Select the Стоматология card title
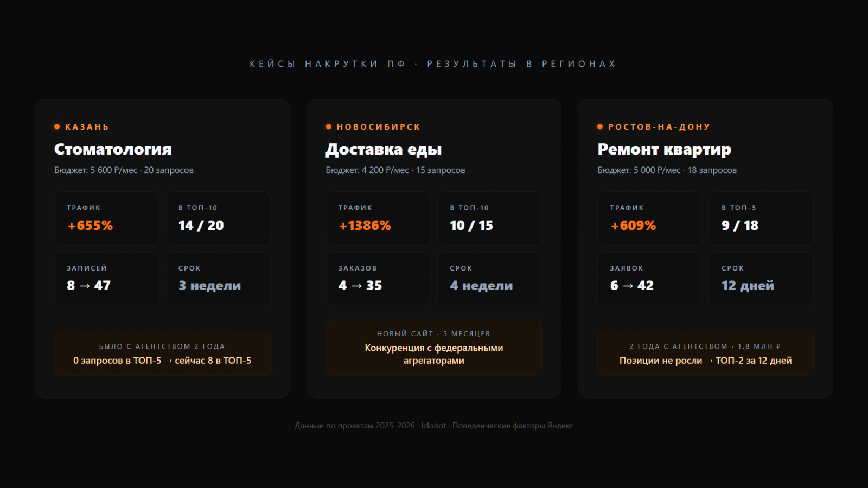The height and width of the screenshot is (488, 868). pos(113,149)
